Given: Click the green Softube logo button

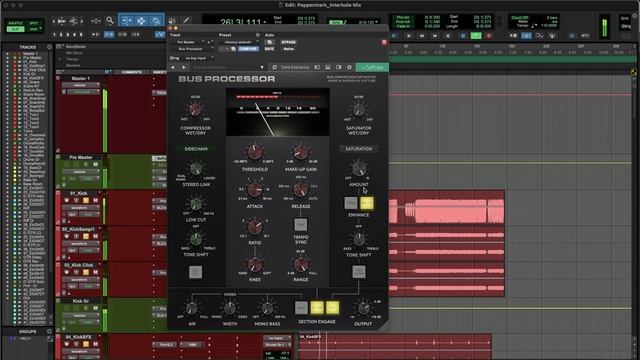Looking at the screenshot, I should 372,67.
